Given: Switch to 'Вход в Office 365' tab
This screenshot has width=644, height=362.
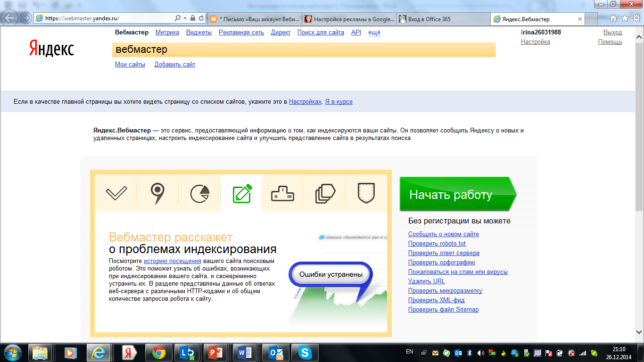Looking at the screenshot, I should [443, 19].
